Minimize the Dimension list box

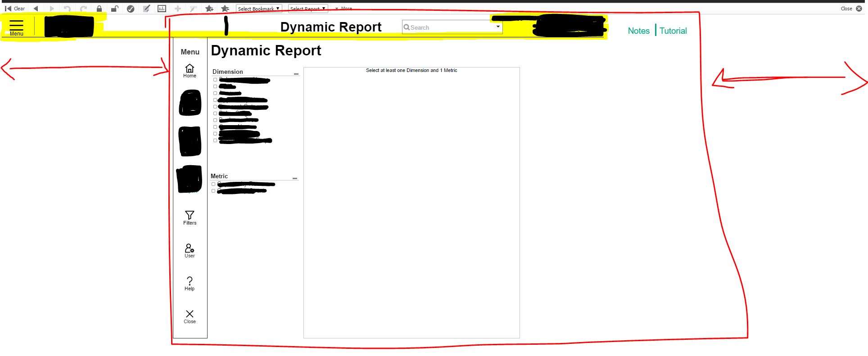click(296, 73)
